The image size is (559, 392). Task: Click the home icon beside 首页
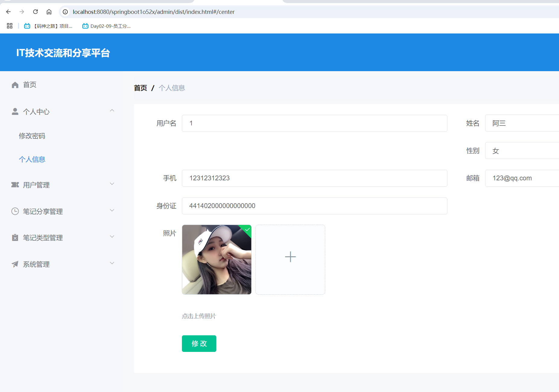(15, 85)
